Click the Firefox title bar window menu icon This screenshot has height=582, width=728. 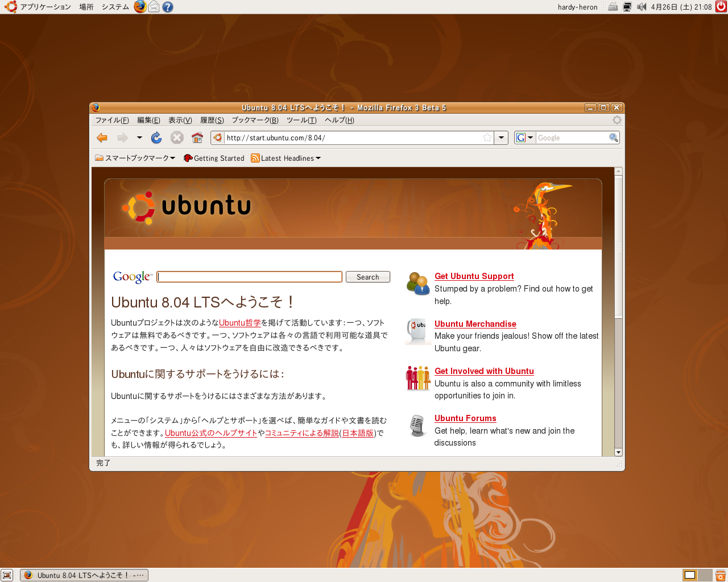[96, 107]
